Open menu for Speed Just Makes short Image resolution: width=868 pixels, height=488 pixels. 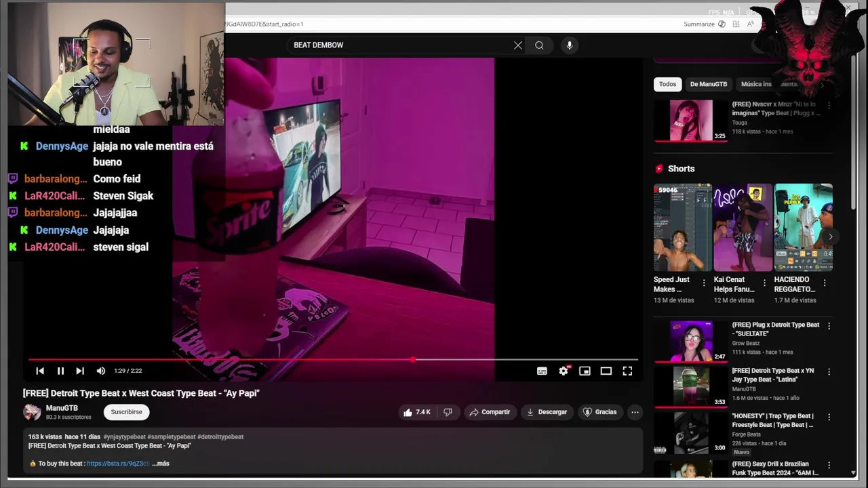point(704,283)
